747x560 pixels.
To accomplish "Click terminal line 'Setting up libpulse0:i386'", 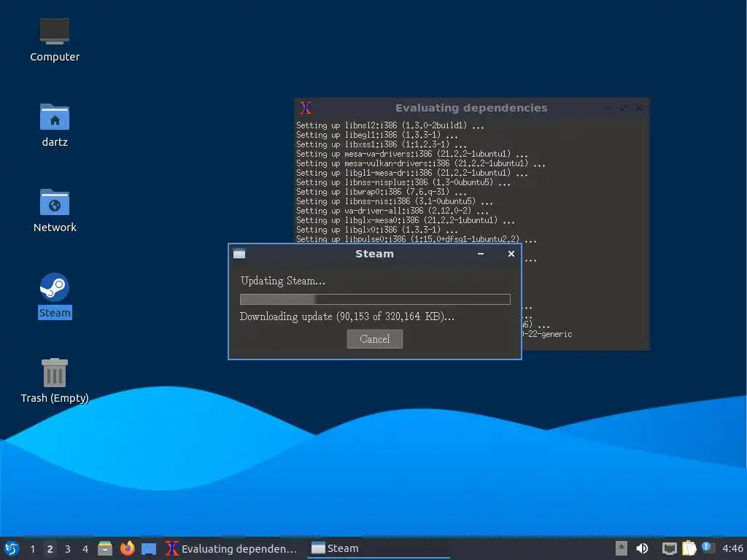I will (417, 239).
